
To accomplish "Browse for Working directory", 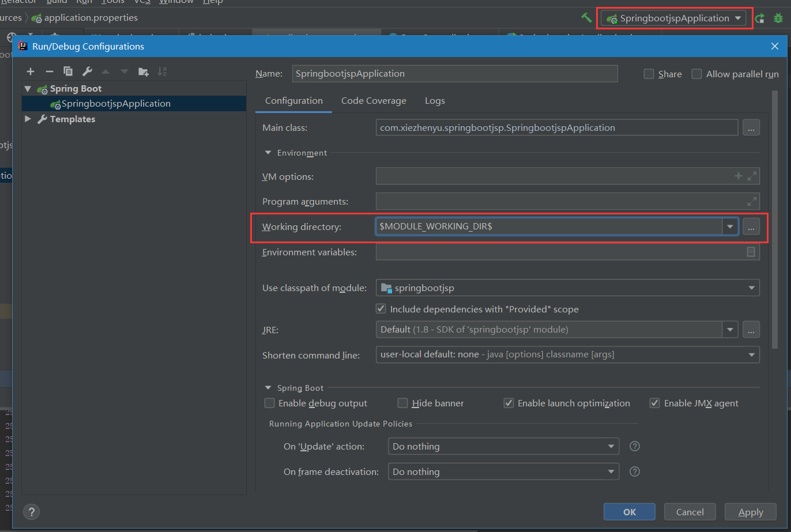I will (751, 227).
